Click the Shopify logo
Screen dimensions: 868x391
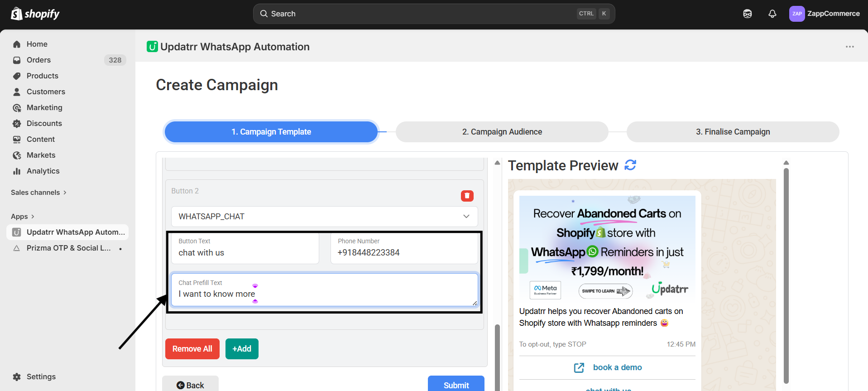[35, 14]
